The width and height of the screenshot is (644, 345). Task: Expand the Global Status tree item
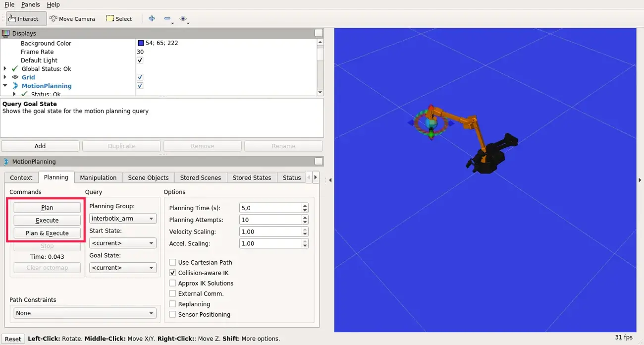point(5,68)
